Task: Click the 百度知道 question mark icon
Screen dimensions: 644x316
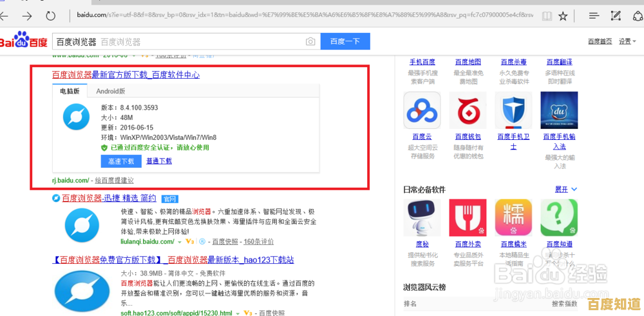Action: click(x=559, y=217)
